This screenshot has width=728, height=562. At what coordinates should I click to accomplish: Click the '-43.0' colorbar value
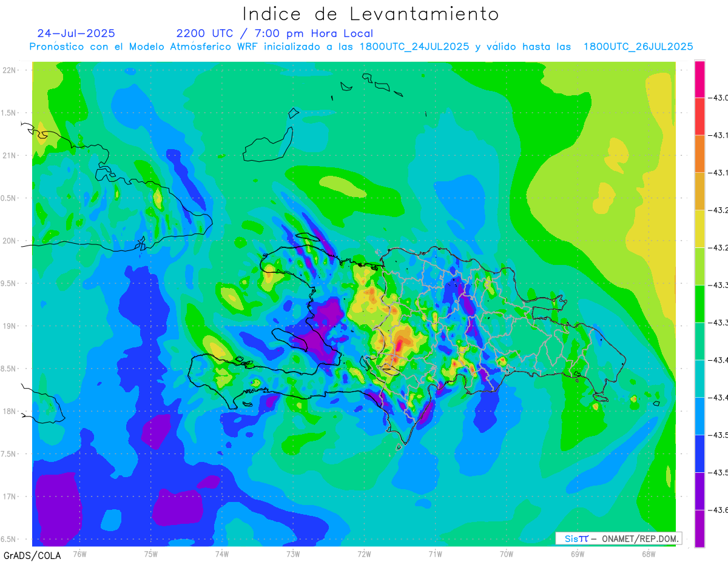pos(720,98)
